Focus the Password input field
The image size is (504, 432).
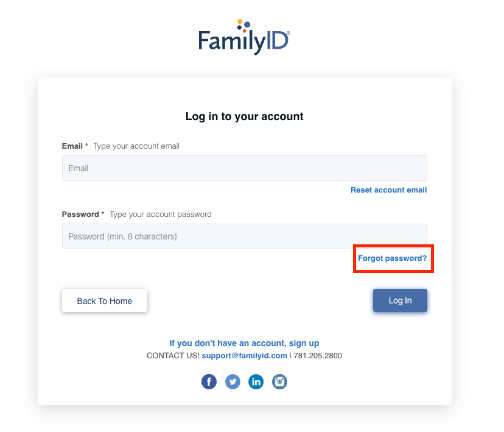point(245,236)
